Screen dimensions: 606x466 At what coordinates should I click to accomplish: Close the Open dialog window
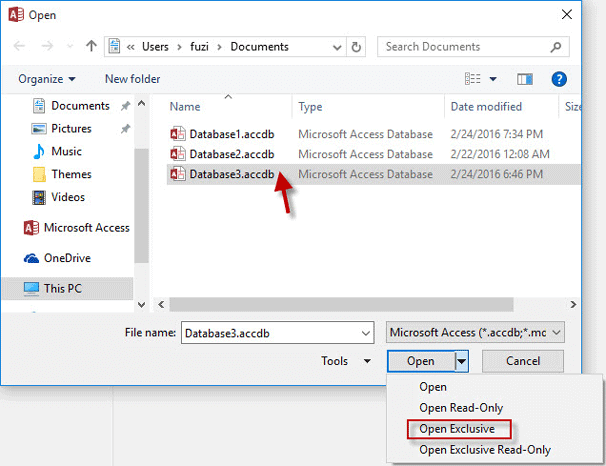(x=567, y=15)
